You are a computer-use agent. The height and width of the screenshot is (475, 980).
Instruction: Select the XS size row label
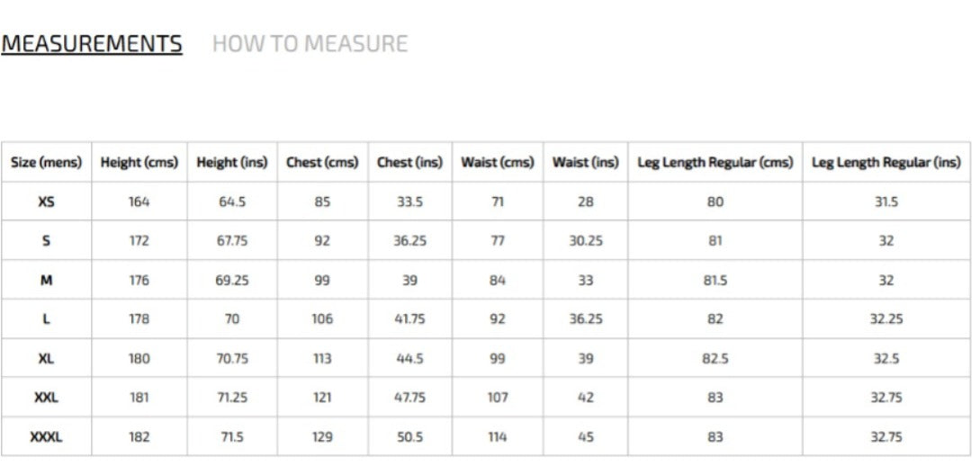(46, 202)
